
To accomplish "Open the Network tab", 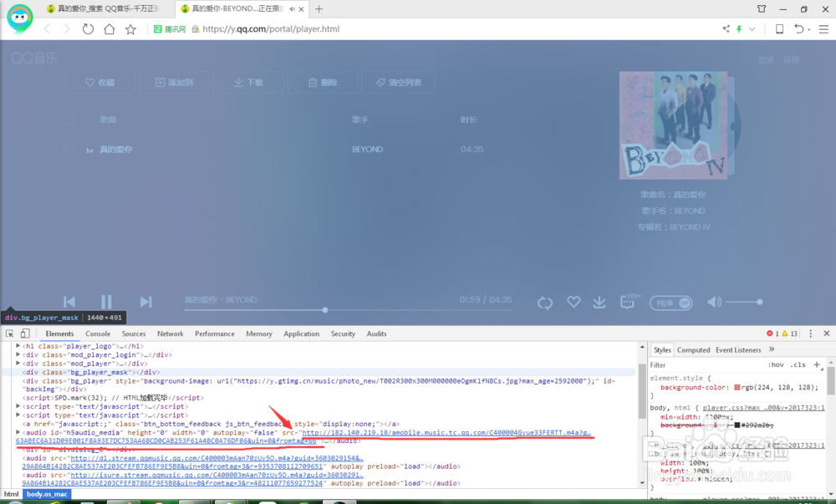I will (170, 333).
